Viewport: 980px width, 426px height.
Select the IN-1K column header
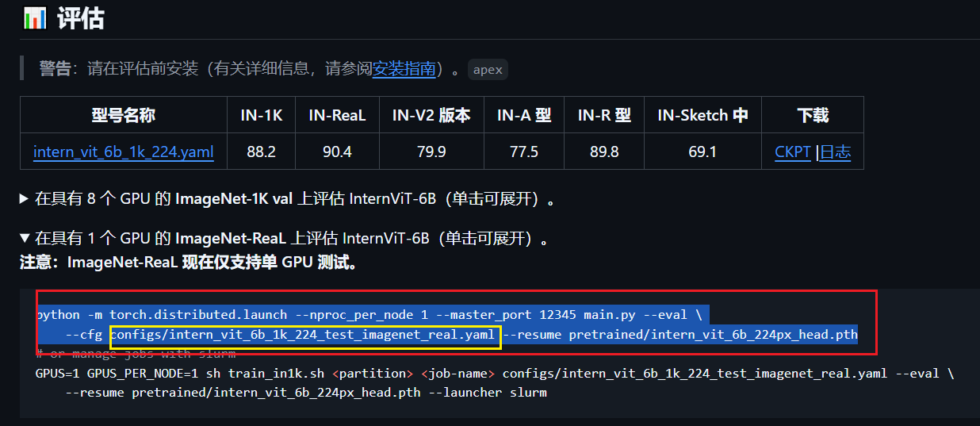[262, 116]
